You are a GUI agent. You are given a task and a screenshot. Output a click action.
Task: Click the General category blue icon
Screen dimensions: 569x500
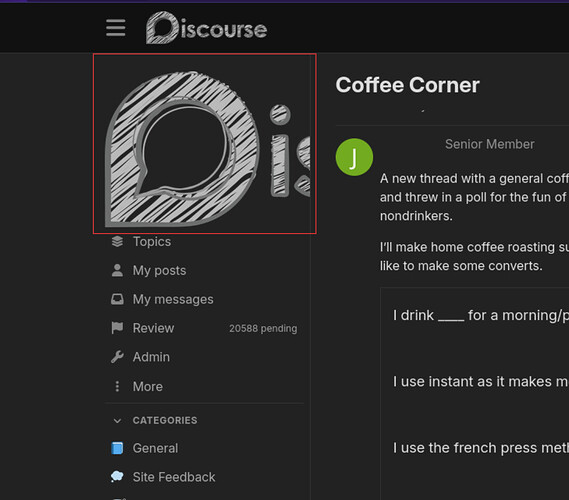tap(117, 448)
